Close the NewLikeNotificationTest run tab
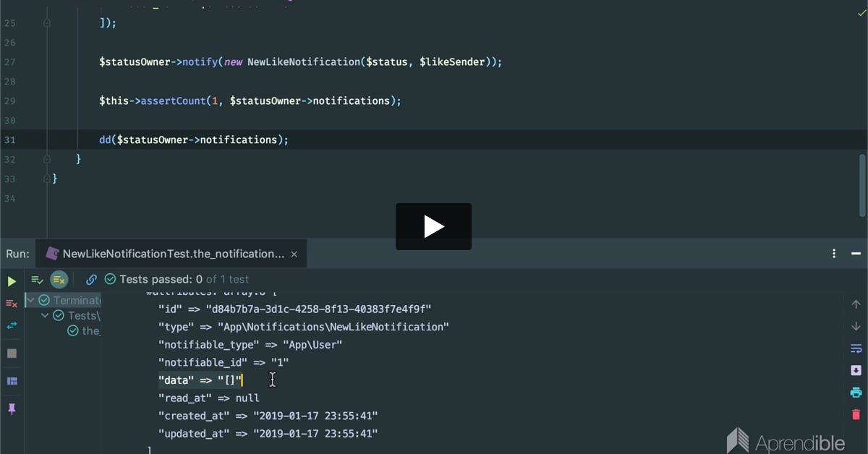Image resolution: width=868 pixels, height=454 pixels. pyautogui.click(x=294, y=254)
